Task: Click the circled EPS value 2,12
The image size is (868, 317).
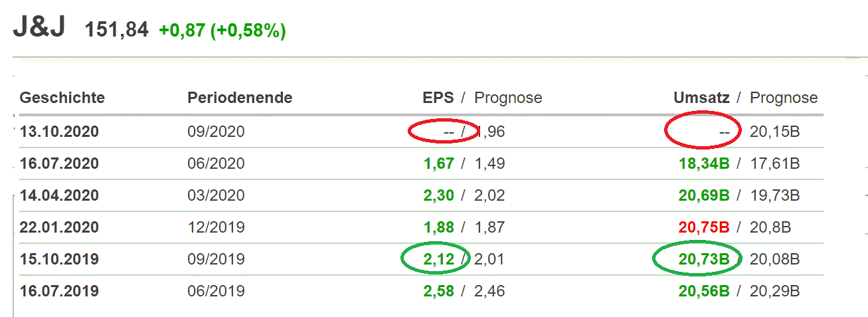Action: tap(438, 259)
